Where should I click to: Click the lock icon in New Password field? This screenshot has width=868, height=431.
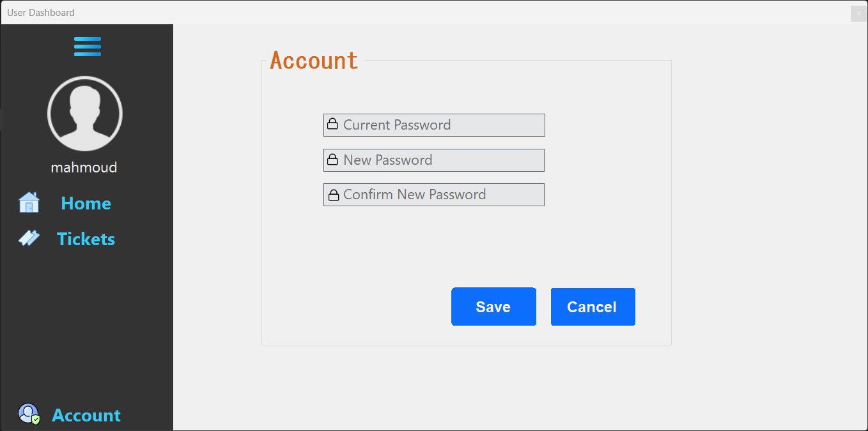click(x=334, y=160)
